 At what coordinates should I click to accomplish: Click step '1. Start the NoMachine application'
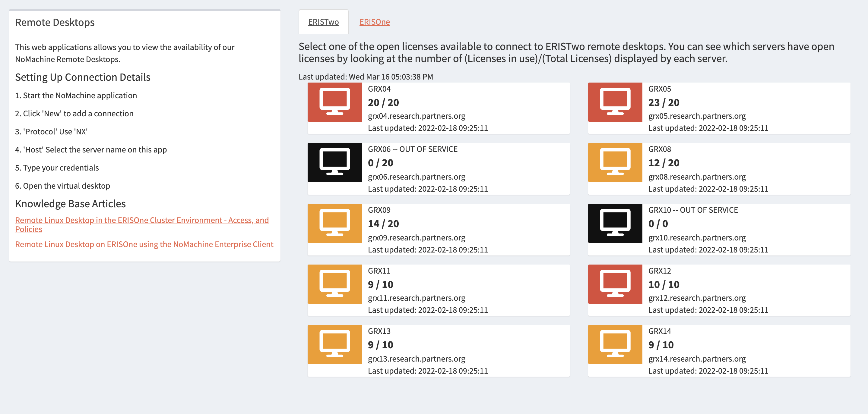pos(76,96)
